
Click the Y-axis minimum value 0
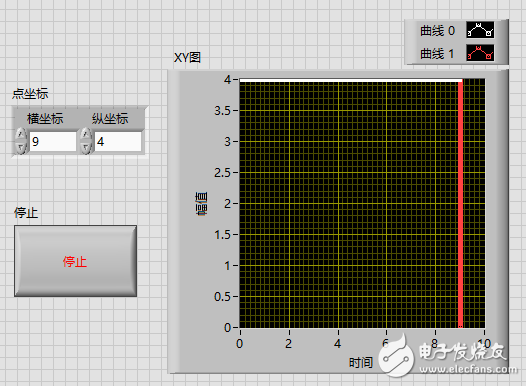click(228, 327)
